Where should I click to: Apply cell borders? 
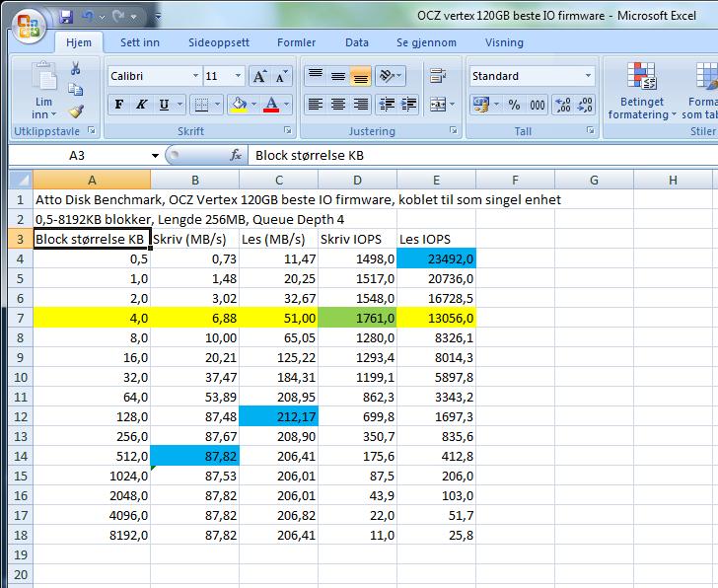(201, 105)
